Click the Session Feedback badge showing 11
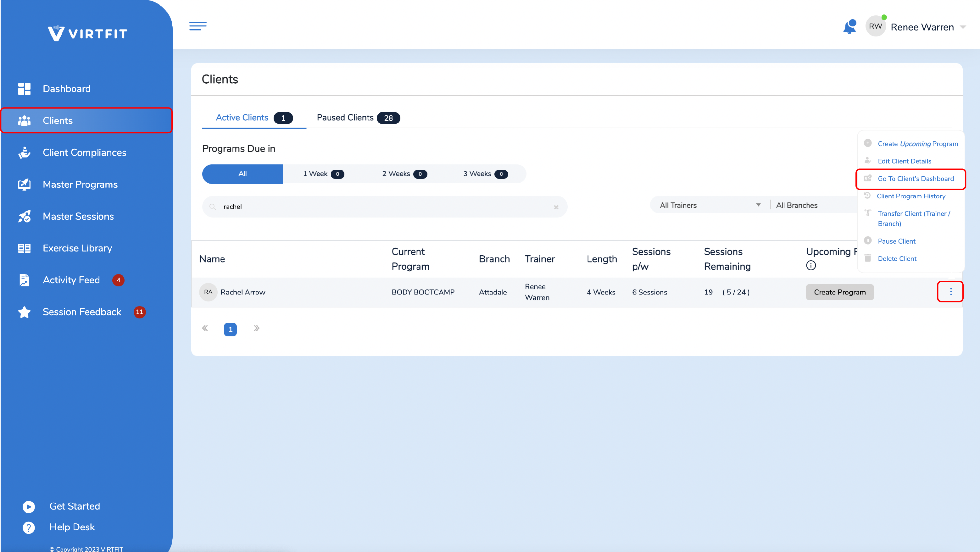This screenshot has width=980, height=552. click(x=140, y=312)
